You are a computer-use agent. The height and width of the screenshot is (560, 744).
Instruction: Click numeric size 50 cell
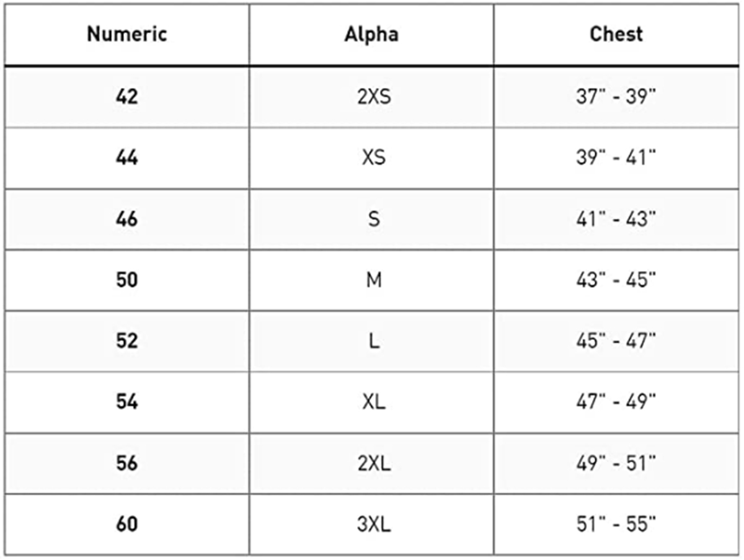click(x=126, y=280)
